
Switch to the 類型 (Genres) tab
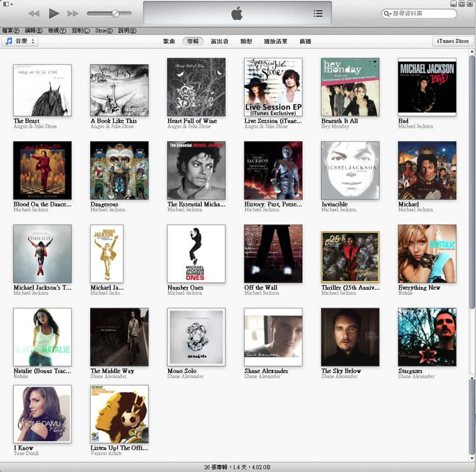coord(246,41)
